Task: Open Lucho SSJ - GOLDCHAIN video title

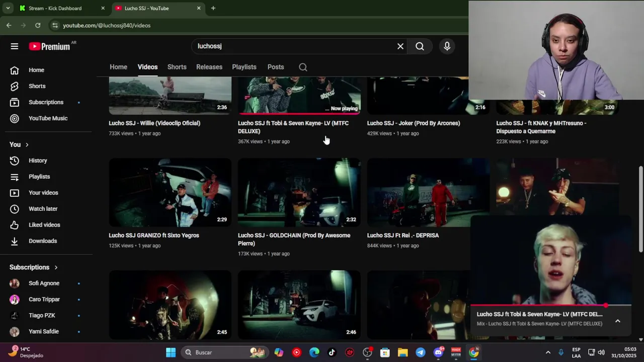Action: [294, 239]
